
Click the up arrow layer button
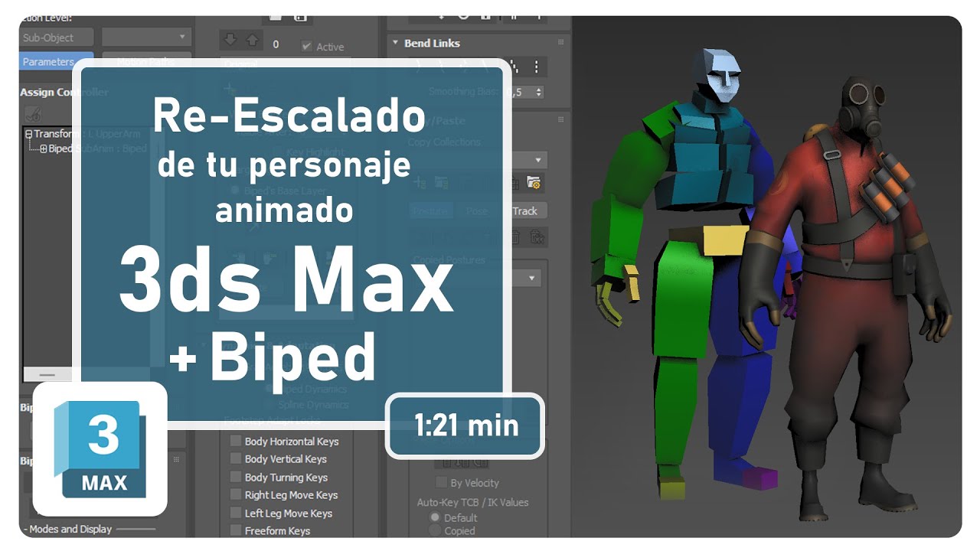pyautogui.click(x=251, y=40)
